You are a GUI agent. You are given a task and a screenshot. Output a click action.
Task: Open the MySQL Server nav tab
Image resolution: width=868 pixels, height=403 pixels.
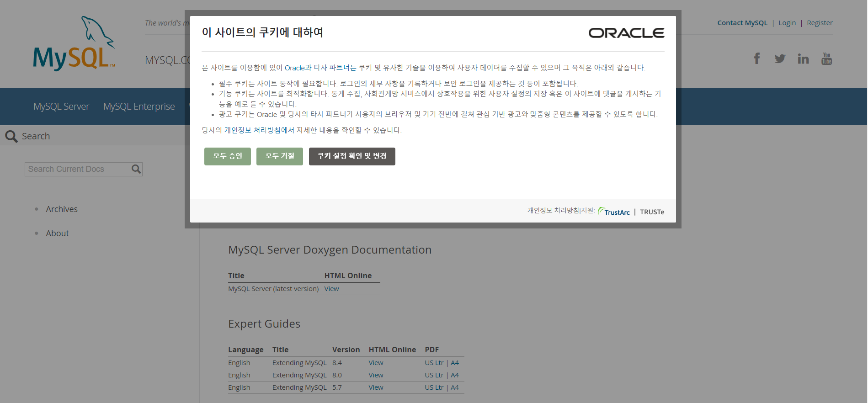pos(61,106)
